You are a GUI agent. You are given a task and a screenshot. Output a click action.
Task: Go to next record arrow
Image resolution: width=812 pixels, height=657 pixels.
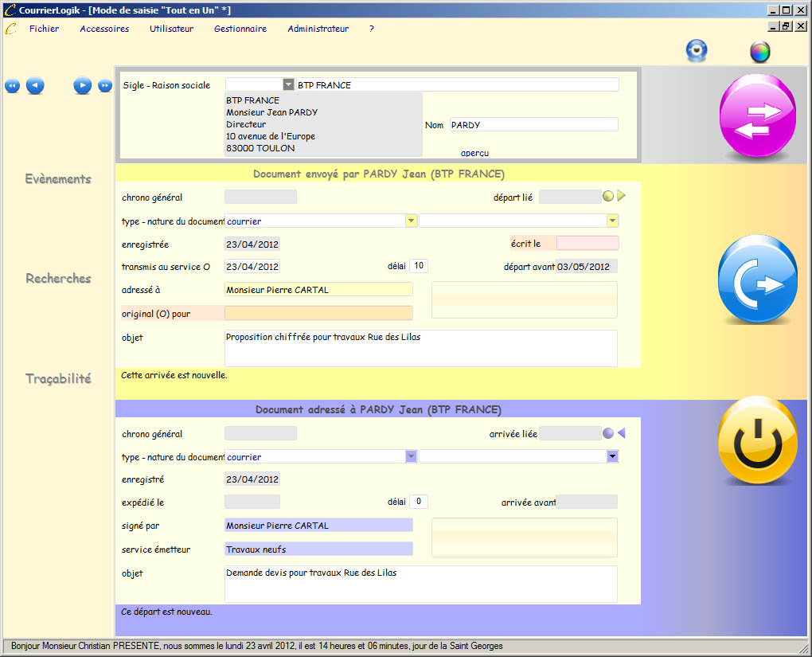pyautogui.click(x=83, y=86)
